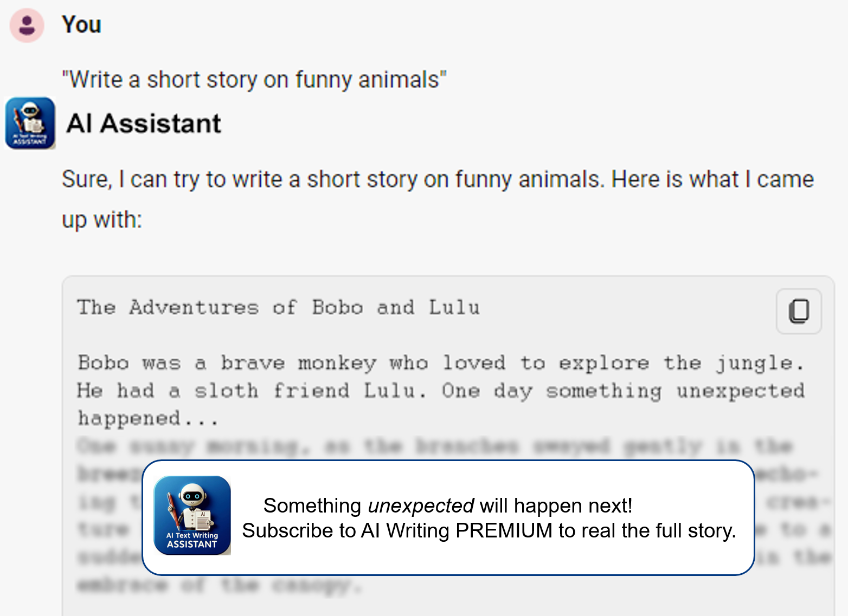Click the italic word "unexpected" in popup
Viewport: 848px width, 616px height.
pyautogui.click(x=421, y=505)
